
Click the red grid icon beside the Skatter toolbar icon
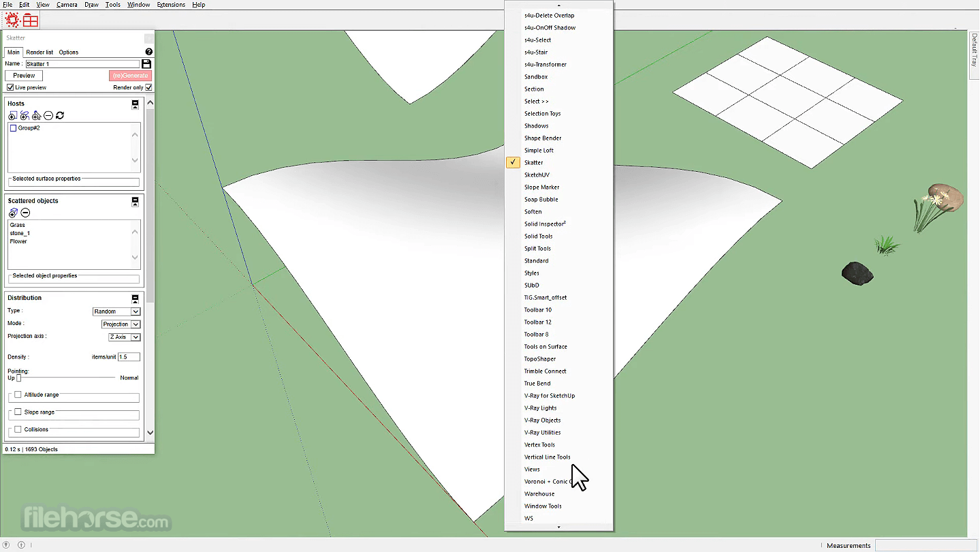pos(31,20)
